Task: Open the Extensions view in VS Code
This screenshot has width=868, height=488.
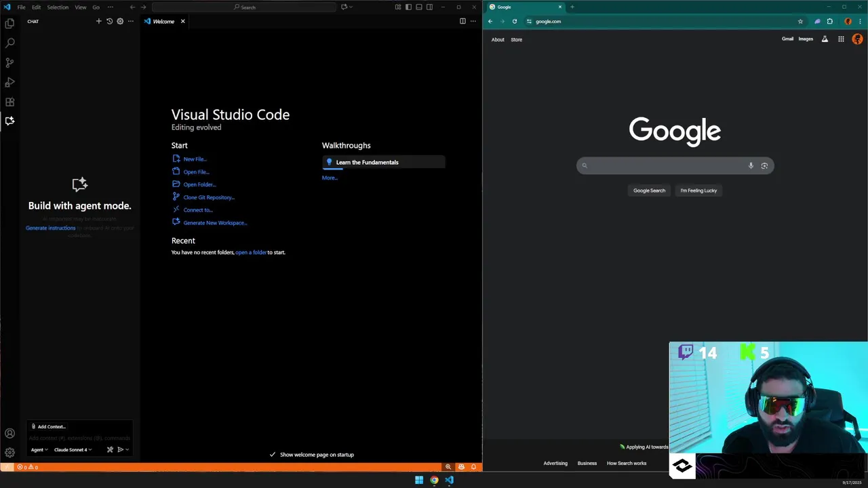Action: point(9,102)
